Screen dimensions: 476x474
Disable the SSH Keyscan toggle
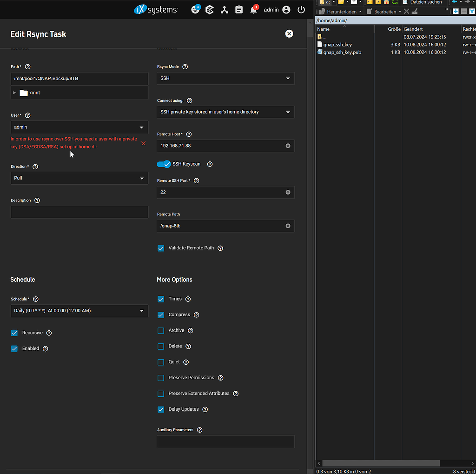point(164,164)
